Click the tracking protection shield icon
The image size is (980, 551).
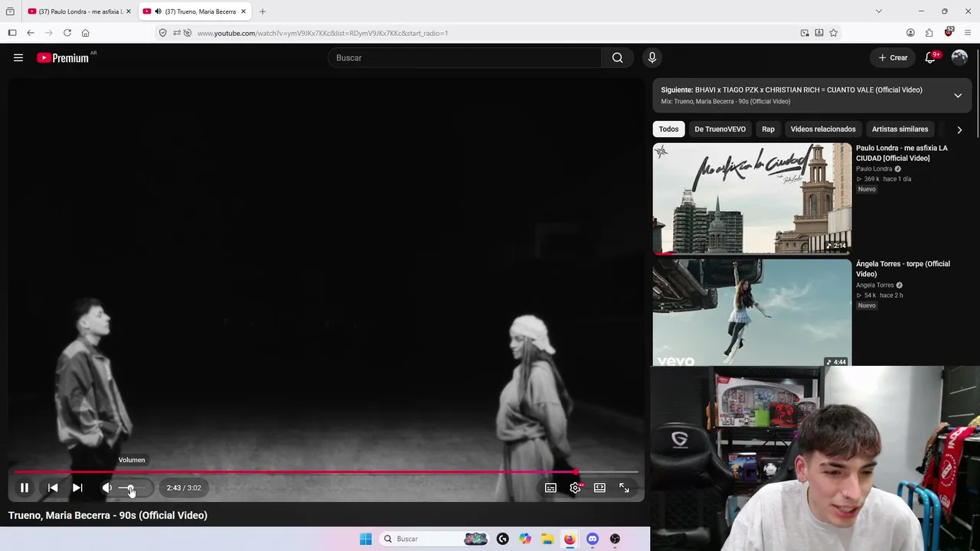pyautogui.click(x=162, y=33)
